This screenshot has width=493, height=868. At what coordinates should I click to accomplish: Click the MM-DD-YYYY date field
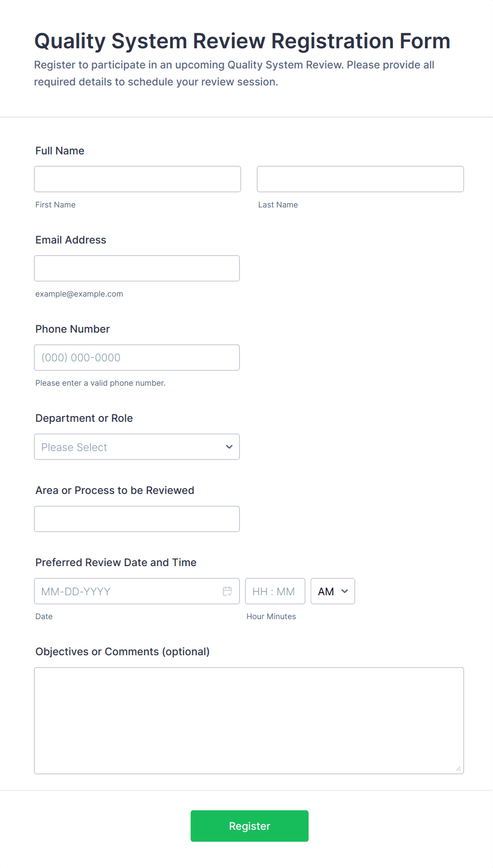127,591
